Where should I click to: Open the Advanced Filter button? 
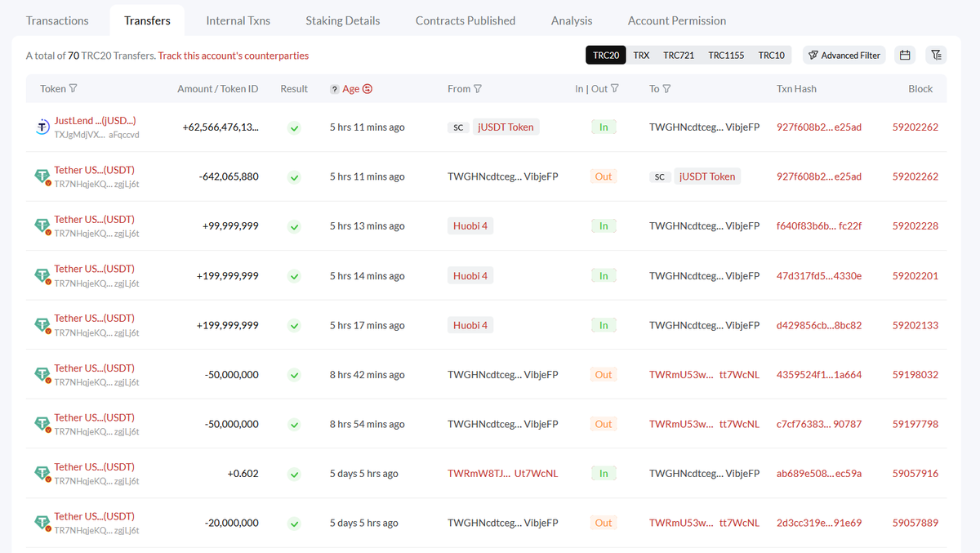[x=844, y=55]
